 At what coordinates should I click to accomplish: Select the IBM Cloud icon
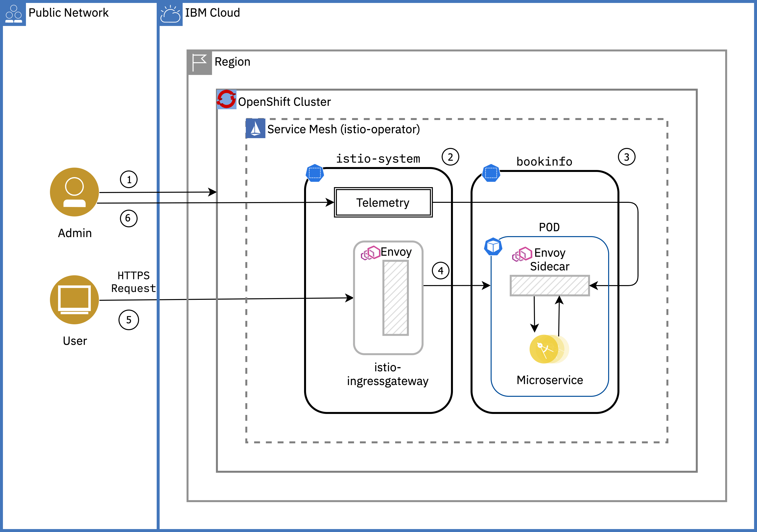(x=171, y=13)
